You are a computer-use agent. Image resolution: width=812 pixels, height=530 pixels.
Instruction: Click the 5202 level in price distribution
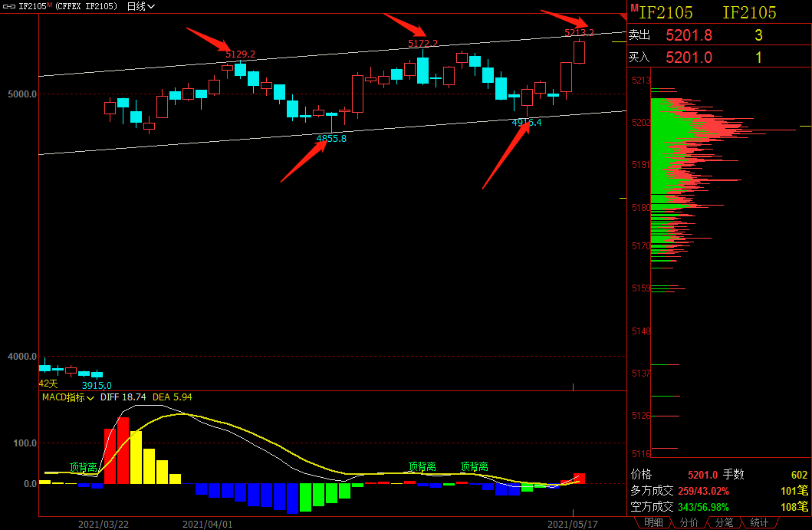(x=641, y=123)
